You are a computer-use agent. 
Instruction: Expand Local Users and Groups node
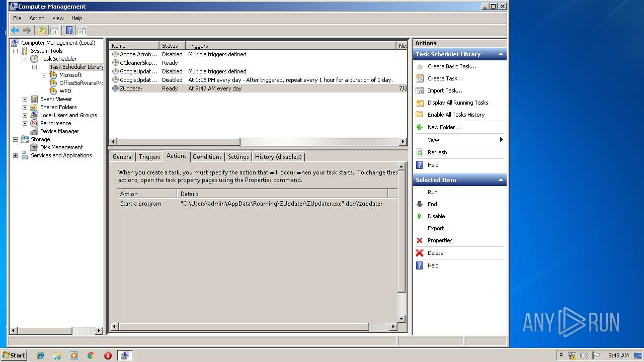click(x=25, y=115)
